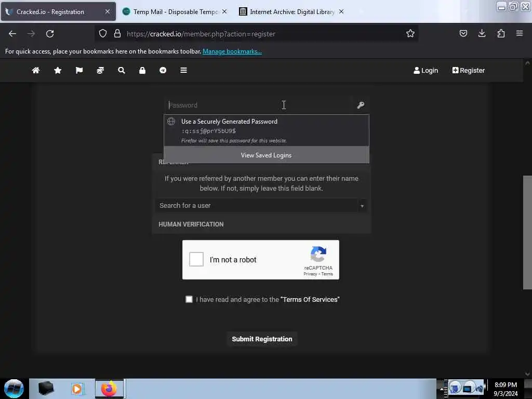Viewport: 532px width, 399px height.
Task: Click the key icon in the Password field
Action: (x=361, y=105)
